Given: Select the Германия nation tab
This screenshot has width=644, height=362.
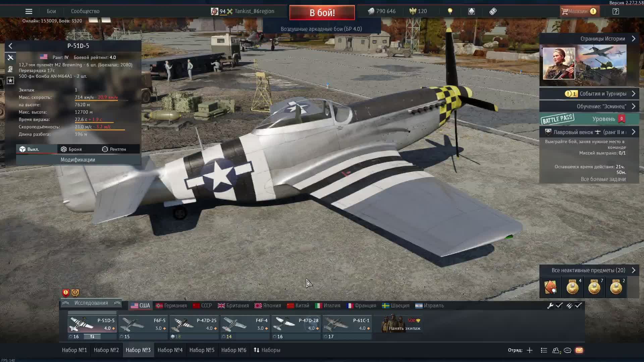Looking at the screenshot, I should click(171, 306).
